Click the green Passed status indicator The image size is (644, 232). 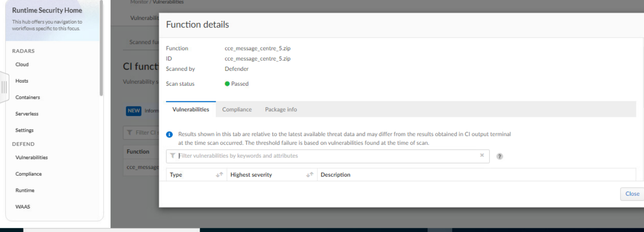[227, 84]
